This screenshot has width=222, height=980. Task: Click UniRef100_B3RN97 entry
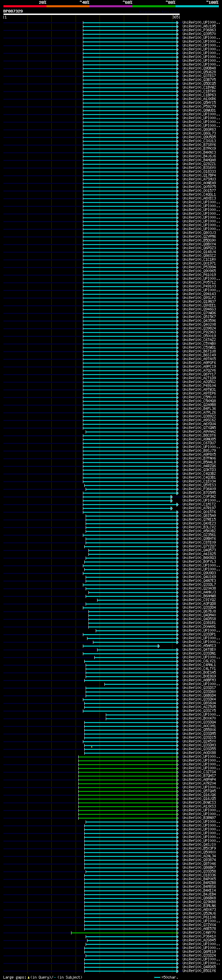199,818
